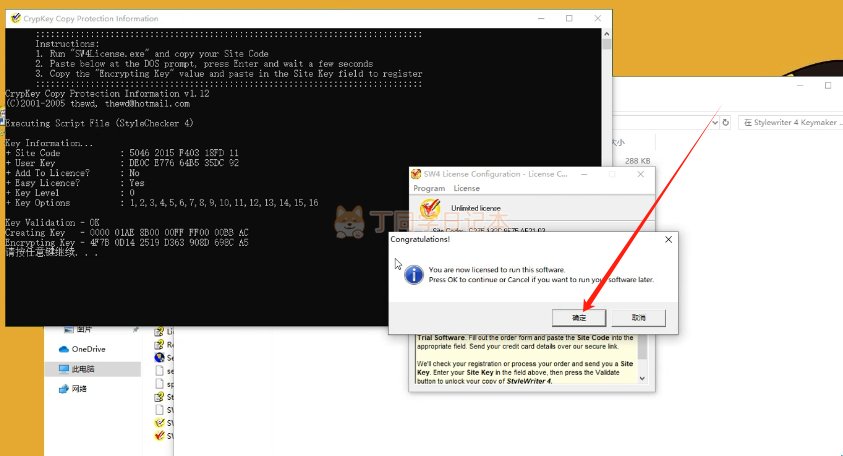This screenshot has width=843, height=456.
Task: Click the help file icon starting with 'Re'
Action: 159,344
